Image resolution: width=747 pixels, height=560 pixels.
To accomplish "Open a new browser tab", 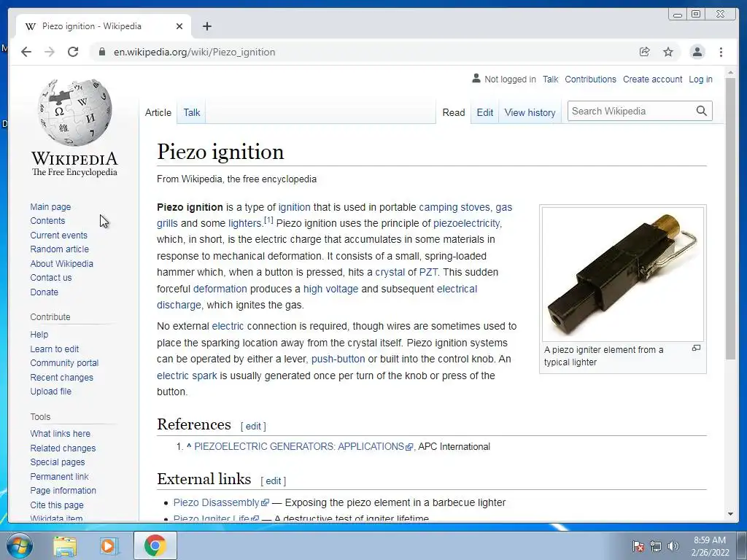I will [x=206, y=26].
